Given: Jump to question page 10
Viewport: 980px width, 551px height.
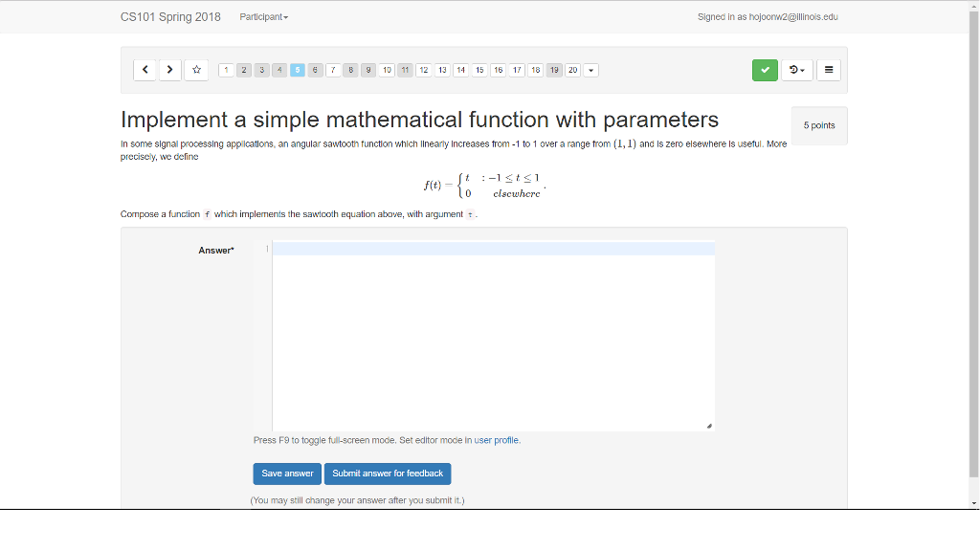Looking at the screenshot, I should pos(387,70).
